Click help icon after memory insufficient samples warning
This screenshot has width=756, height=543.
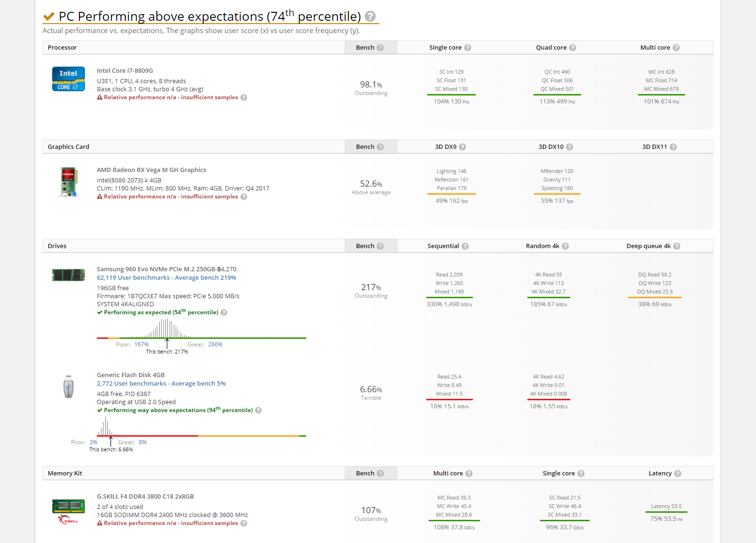coord(244,523)
